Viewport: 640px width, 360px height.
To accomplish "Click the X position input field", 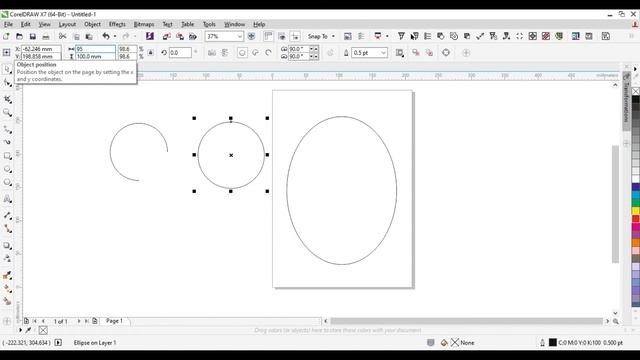I will (x=41, y=49).
